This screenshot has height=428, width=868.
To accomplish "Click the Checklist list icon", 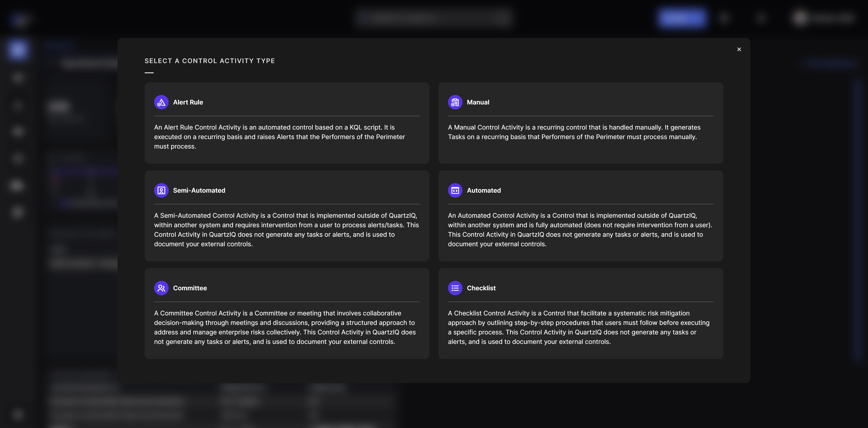I will tap(455, 288).
